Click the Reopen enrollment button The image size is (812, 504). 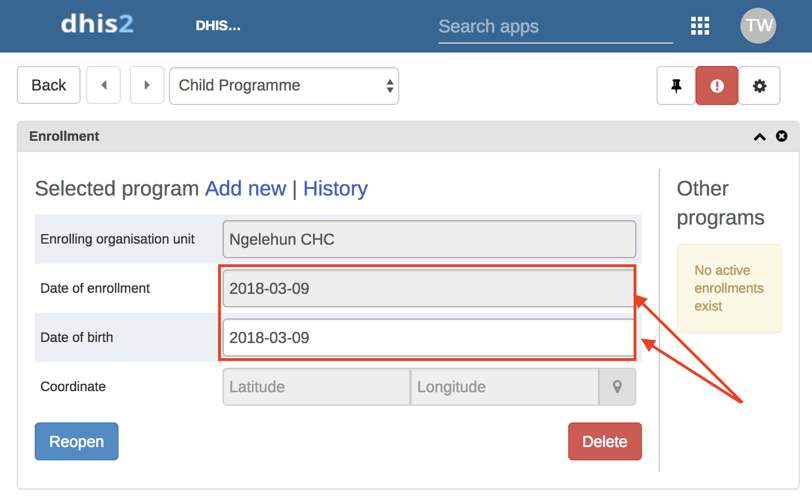point(77,441)
